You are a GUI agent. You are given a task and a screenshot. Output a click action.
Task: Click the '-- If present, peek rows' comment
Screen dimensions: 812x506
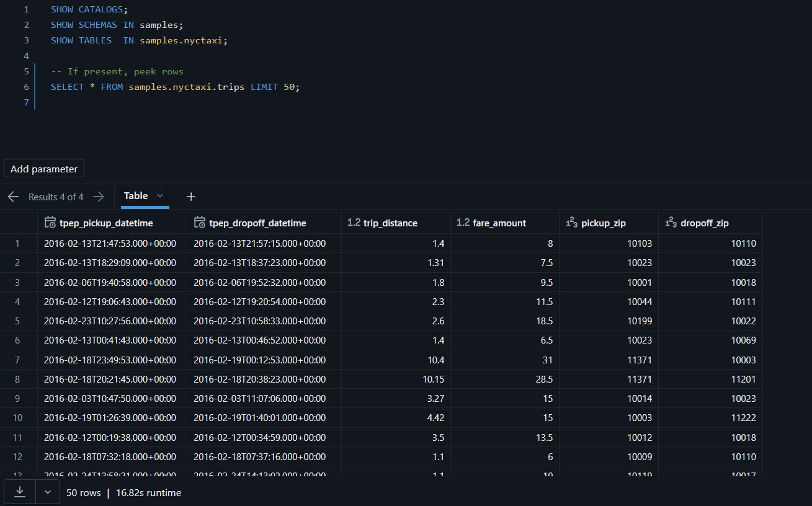[117, 71]
